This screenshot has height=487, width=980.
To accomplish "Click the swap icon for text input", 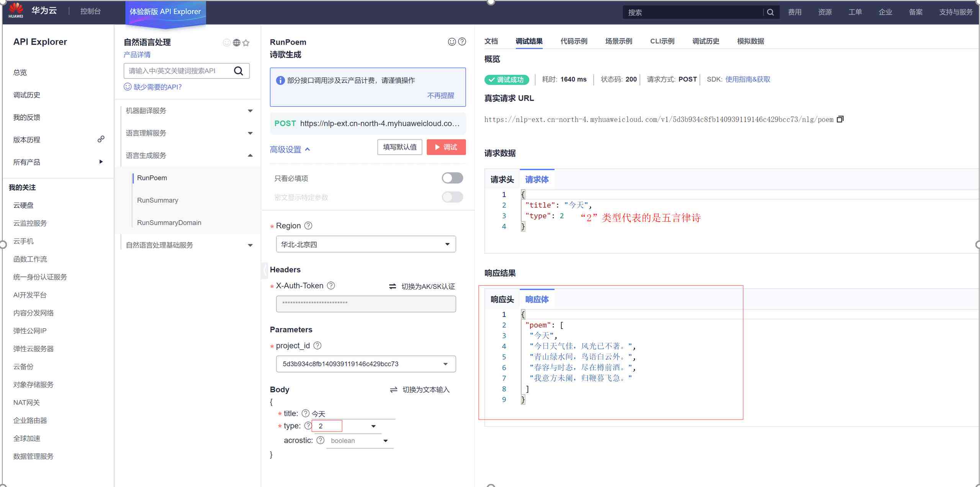I will click(394, 390).
